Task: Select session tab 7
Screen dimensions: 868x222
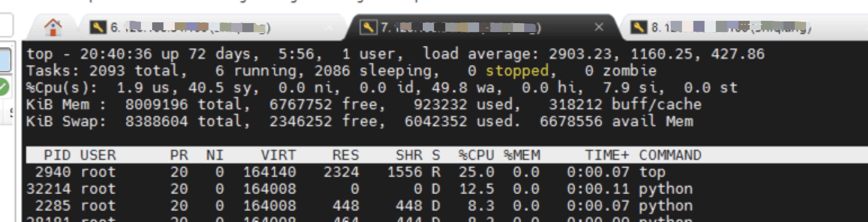Action: [x=484, y=27]
